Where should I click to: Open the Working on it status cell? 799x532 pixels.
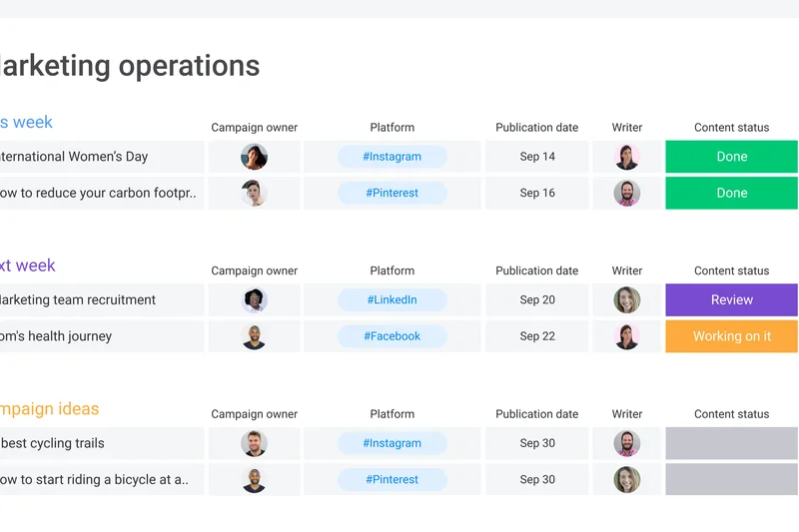[731, 336]
